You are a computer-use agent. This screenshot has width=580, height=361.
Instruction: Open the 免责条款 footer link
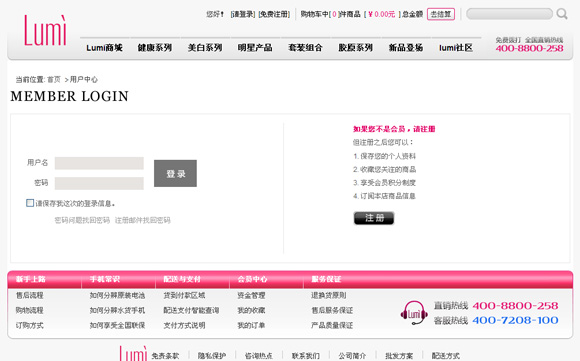point(165,356)
